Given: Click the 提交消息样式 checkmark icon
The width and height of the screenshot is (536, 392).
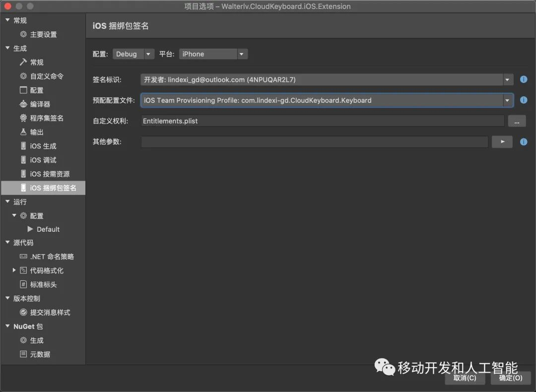Looking at the screenshot, I should click(23, 312).
